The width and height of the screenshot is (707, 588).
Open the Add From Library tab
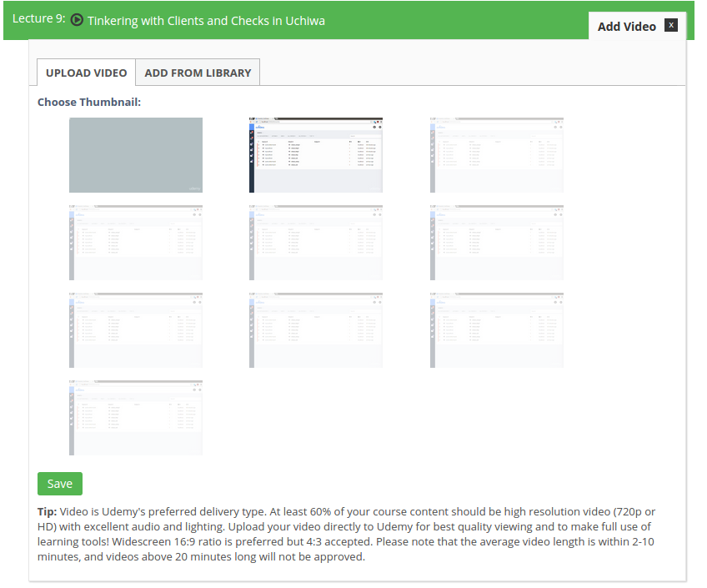point(198,73)
